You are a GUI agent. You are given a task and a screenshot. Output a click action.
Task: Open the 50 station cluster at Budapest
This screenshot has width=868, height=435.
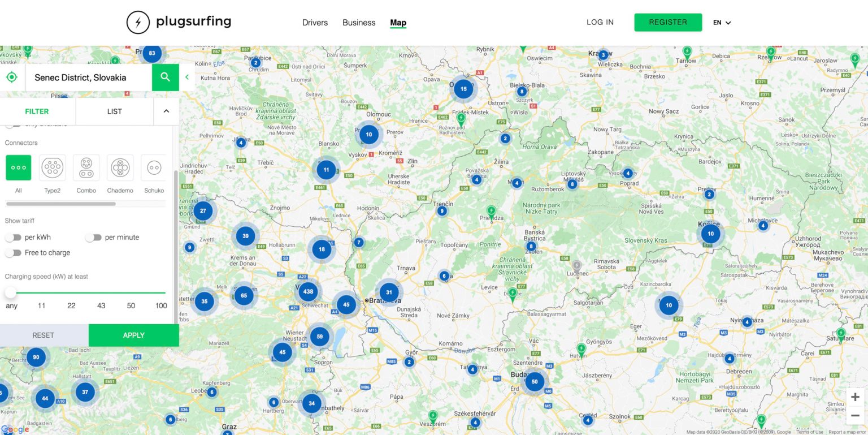(535, 382)
